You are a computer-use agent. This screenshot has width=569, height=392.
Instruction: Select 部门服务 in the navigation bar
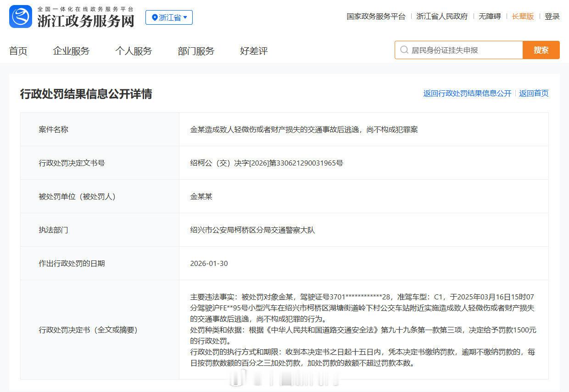196,51
